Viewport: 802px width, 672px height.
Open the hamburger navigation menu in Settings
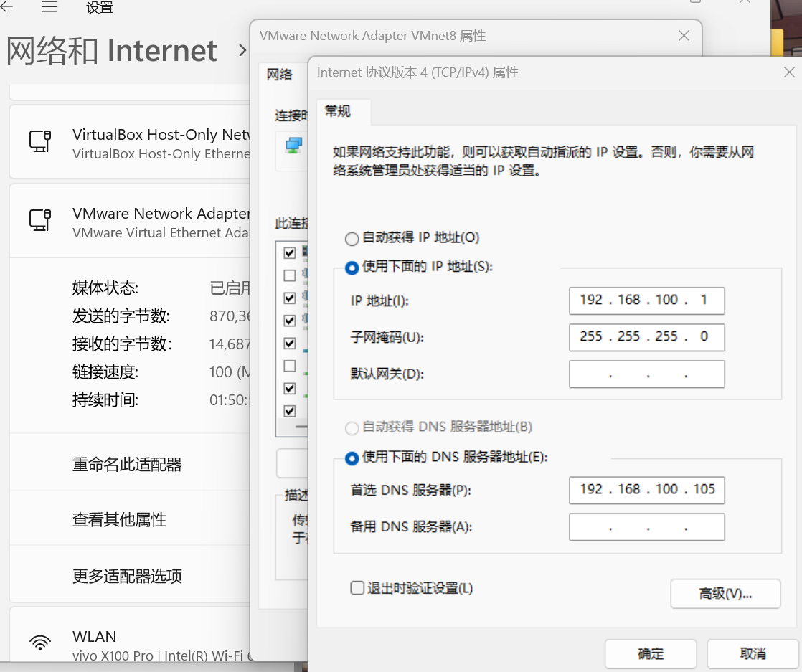(x=49, y=6)
